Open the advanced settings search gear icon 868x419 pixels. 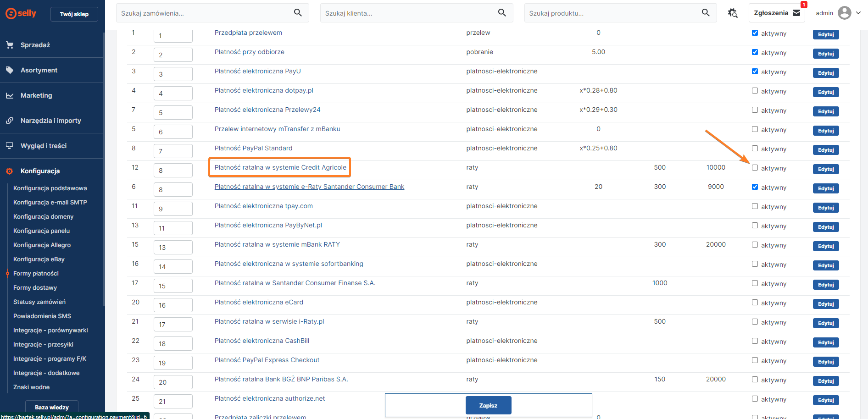(x=733, y=13)
